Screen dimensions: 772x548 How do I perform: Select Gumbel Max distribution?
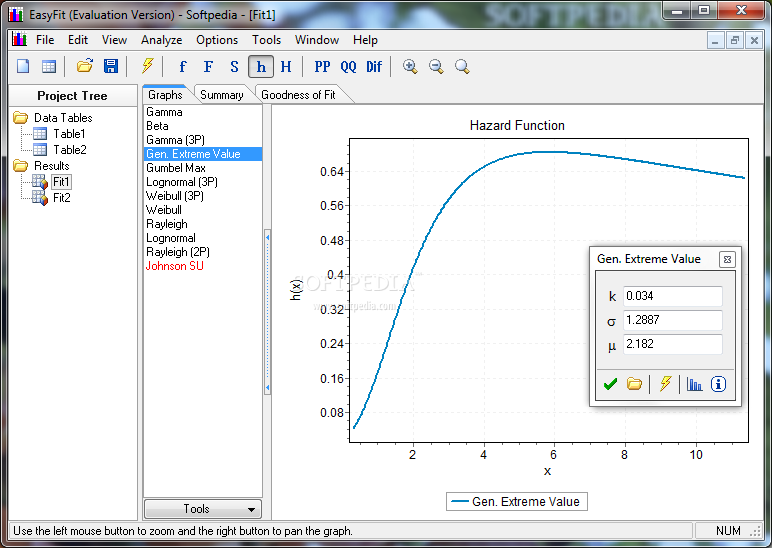202,168
